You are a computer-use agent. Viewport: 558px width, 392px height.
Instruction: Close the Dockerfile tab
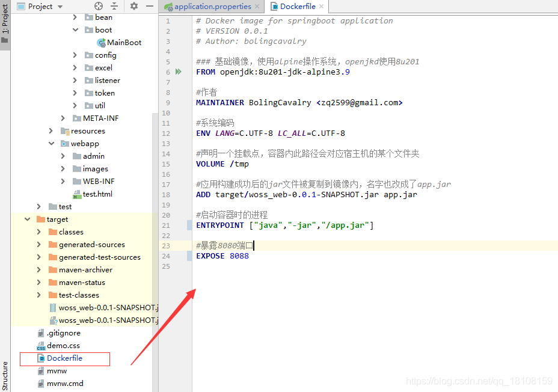point(321,7)
